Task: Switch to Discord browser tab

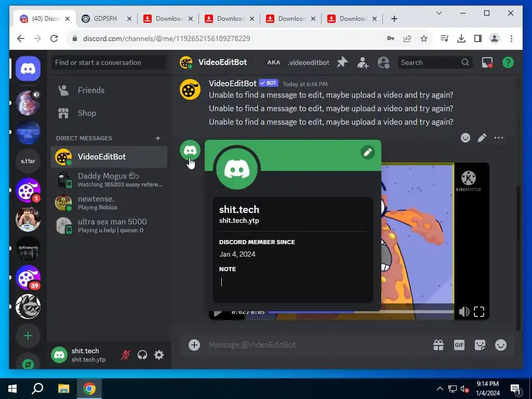Action: point(45,19)
